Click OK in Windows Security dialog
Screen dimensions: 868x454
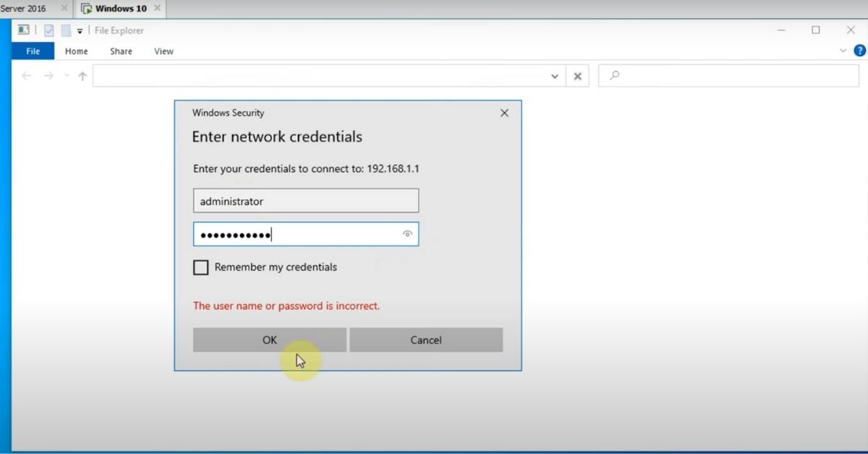(270, 340)
